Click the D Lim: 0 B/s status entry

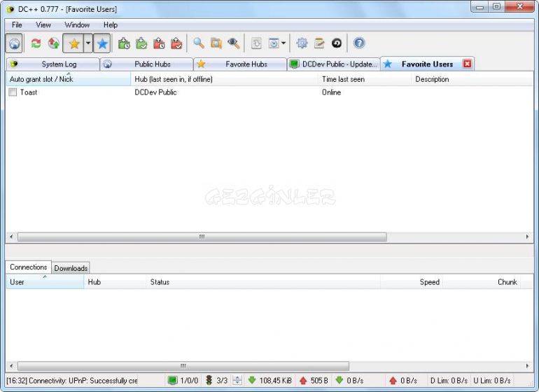point(449,381)
